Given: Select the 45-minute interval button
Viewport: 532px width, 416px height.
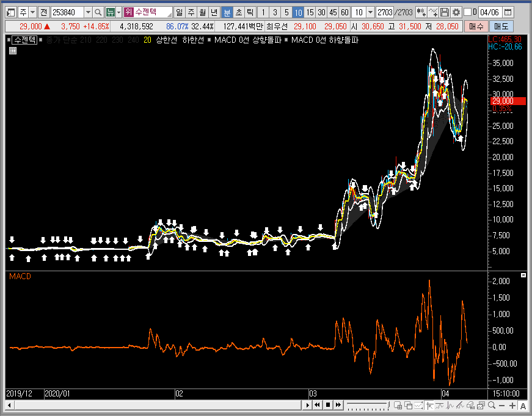Looking at the screenshot, I should (333, 13).
